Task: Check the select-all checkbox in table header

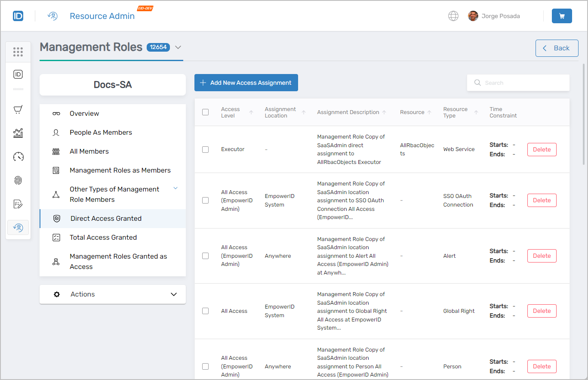Action: (206, 112)
